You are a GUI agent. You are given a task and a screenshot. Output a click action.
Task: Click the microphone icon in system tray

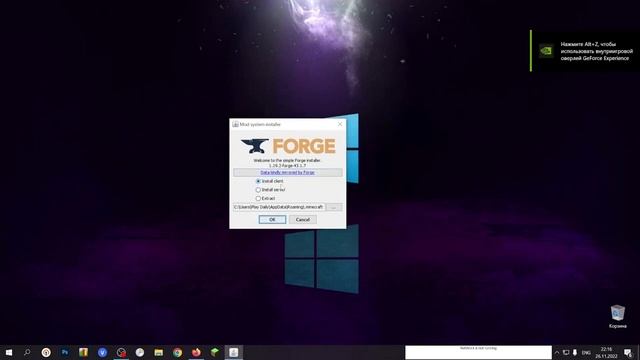coord(575,353)
